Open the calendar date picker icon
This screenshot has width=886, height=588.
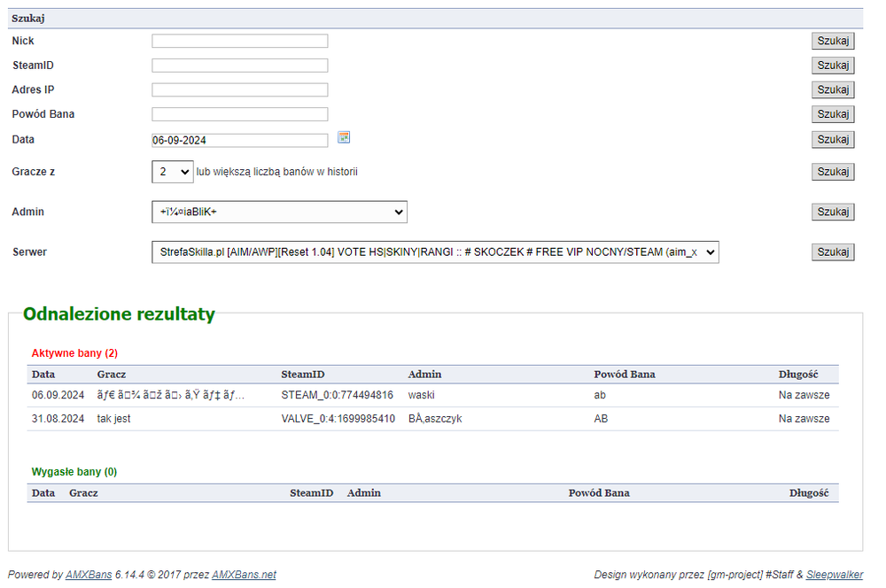(344, 137)
